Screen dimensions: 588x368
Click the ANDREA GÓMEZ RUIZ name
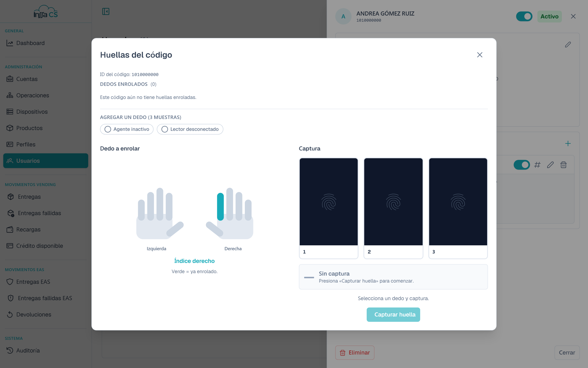385,13
